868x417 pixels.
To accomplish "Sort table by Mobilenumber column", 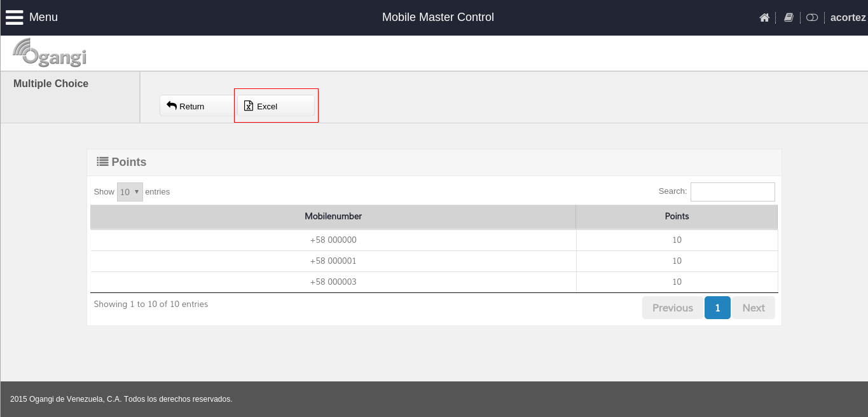I will (x=333, y=216).
